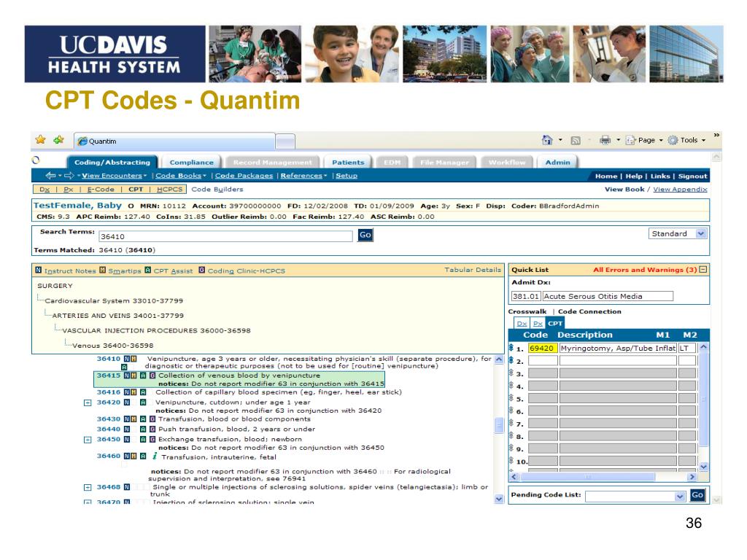The width and height of the screenshot is (747, 560).
Task: Select the Coding/Abstracting tab
Action: point(112,163)
